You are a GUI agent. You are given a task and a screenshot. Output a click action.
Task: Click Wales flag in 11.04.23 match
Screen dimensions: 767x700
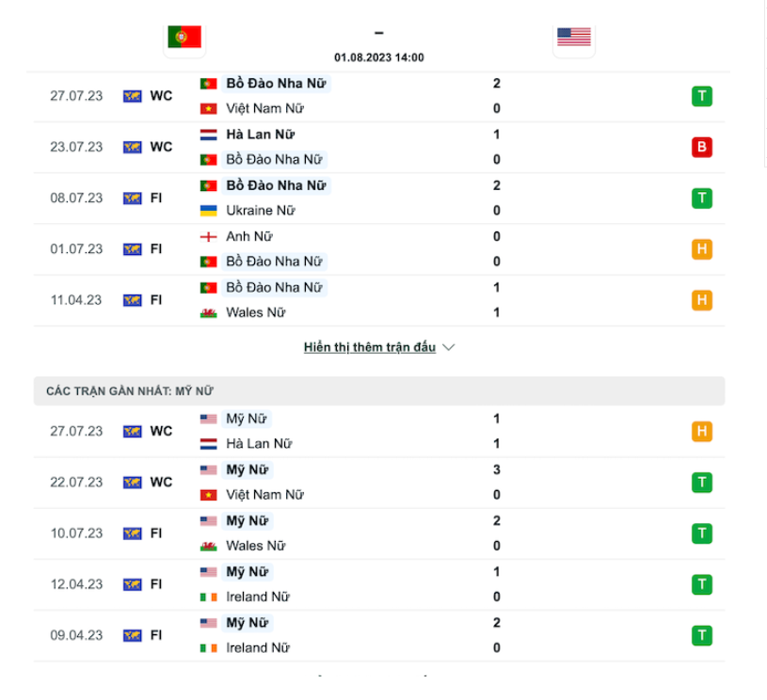pos(208,313)
